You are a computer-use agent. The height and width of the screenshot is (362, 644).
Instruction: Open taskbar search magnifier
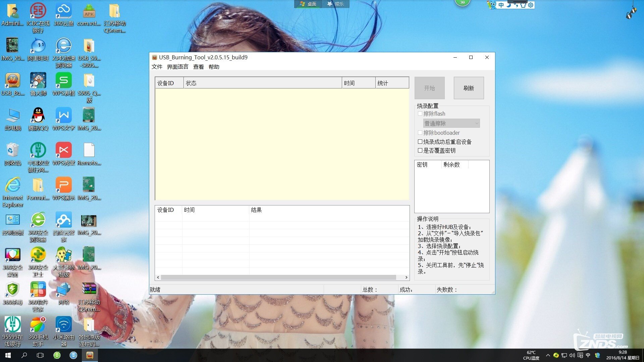pyautogui.click(x=24, y=355)
